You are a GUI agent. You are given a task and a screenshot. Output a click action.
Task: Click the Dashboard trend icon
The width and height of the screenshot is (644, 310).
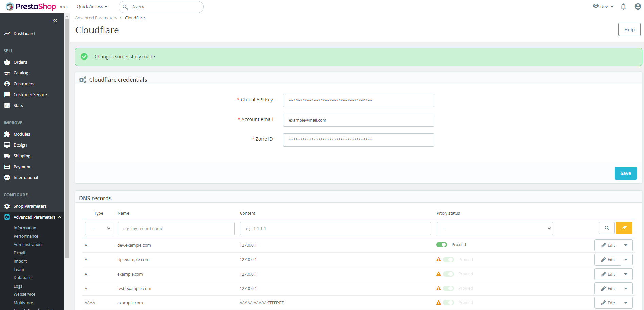point(7,34)
